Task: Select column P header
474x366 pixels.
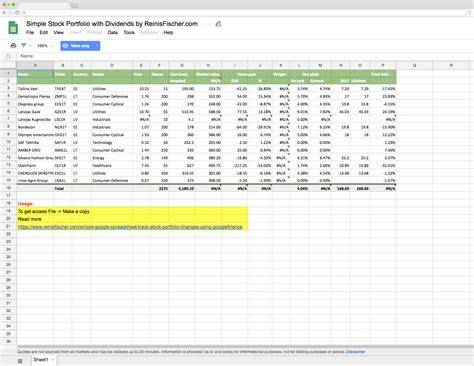Action: (x=383, y=66)
